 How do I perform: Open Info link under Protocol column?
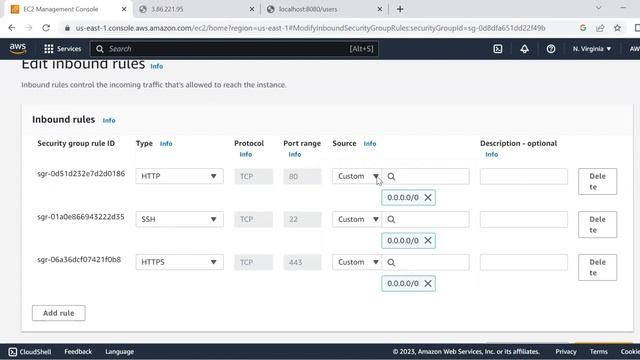point(246,154)
